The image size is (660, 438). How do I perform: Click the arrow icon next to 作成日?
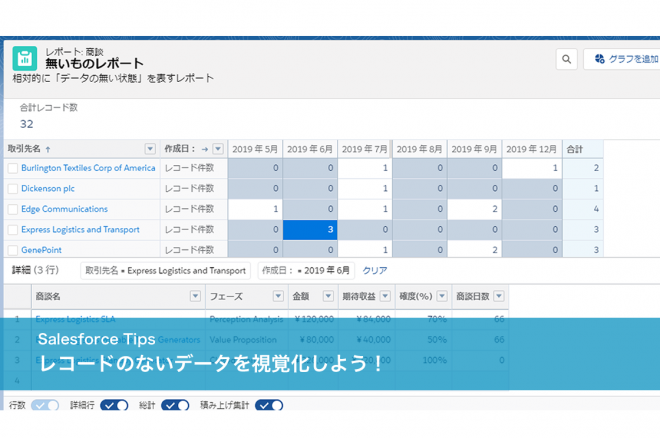click(x=205, y=149)
